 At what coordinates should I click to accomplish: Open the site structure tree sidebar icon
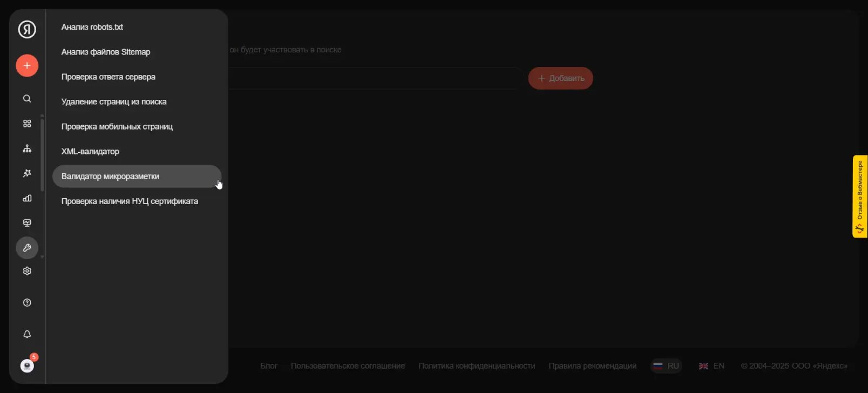(27, 148)
